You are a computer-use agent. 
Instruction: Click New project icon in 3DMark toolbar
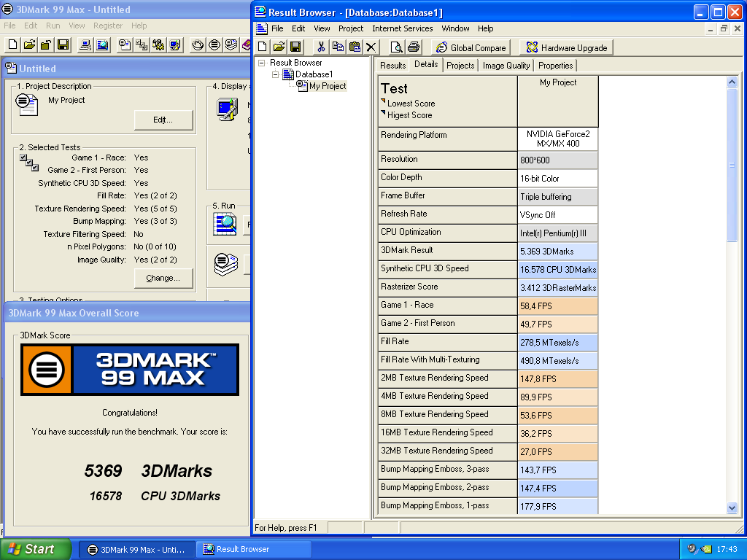[13, 45]
